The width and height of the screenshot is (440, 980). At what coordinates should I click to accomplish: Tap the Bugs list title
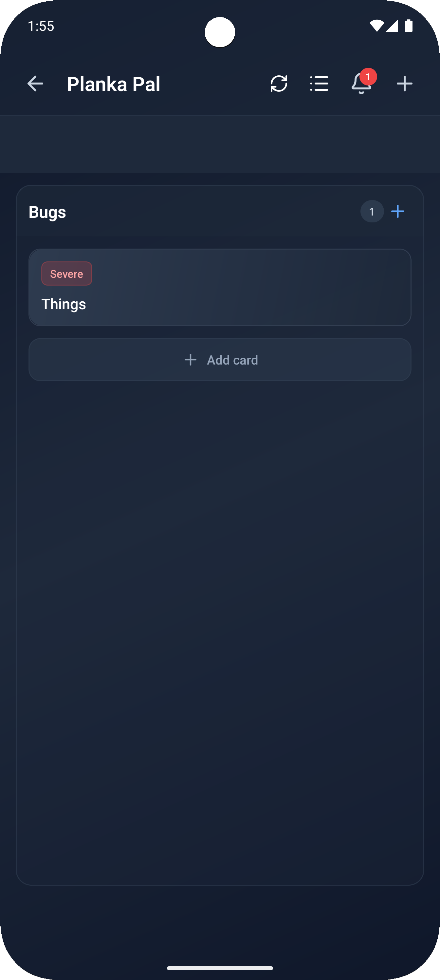point(47,212)
